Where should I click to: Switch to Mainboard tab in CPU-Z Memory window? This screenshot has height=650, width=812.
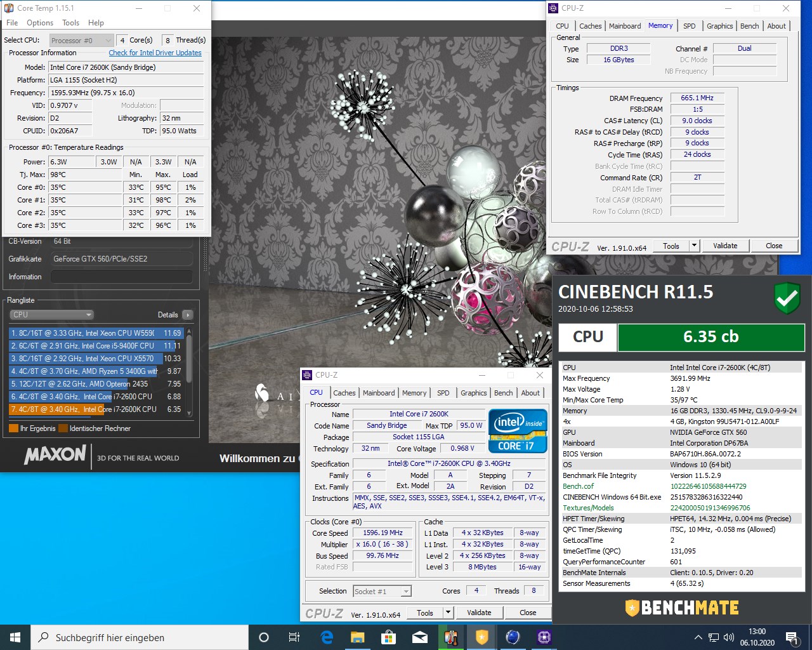click(x=625, y=26)
